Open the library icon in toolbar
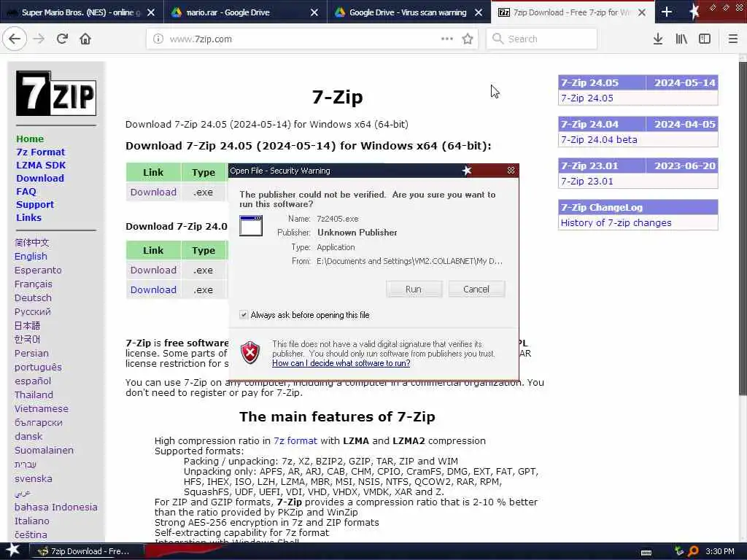 681,39
